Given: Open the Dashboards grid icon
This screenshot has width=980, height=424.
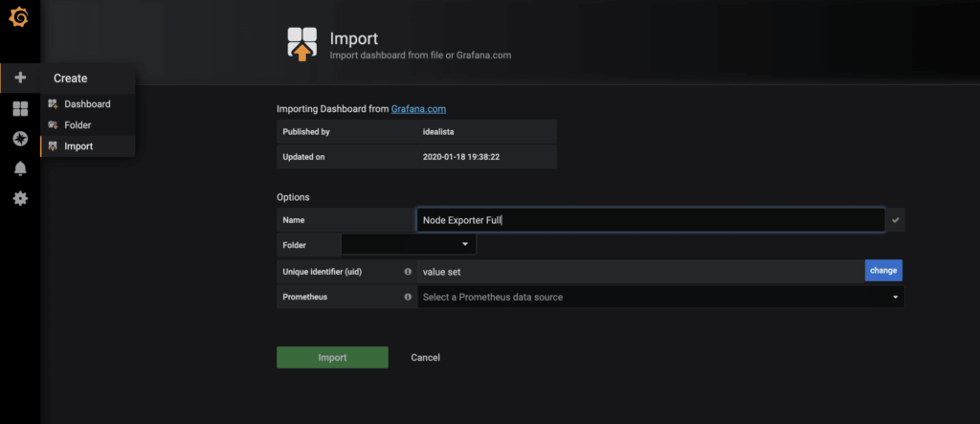Looking at the screenshot, I should (20, 109).
